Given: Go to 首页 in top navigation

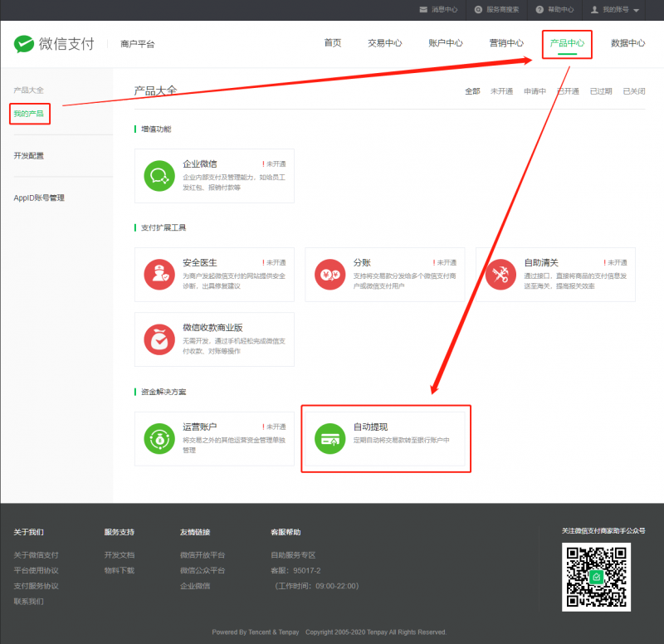Looking at the screenshot, I should [333, 43].
